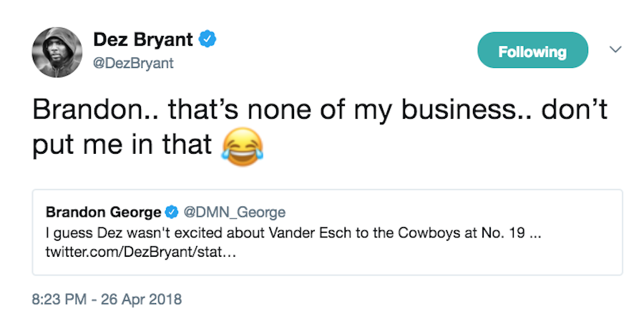Visit the @DezBryant handle
The image size is (644, 314).
point(134,64)
